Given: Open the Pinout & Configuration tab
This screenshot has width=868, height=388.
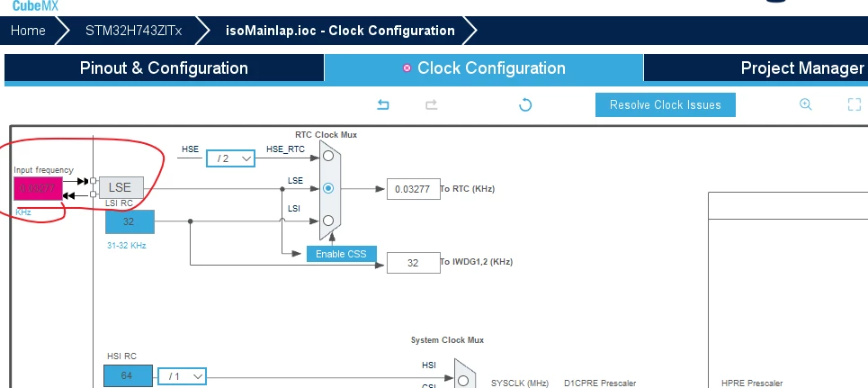Looking at the screenshot, I should [x=164, y=68].
